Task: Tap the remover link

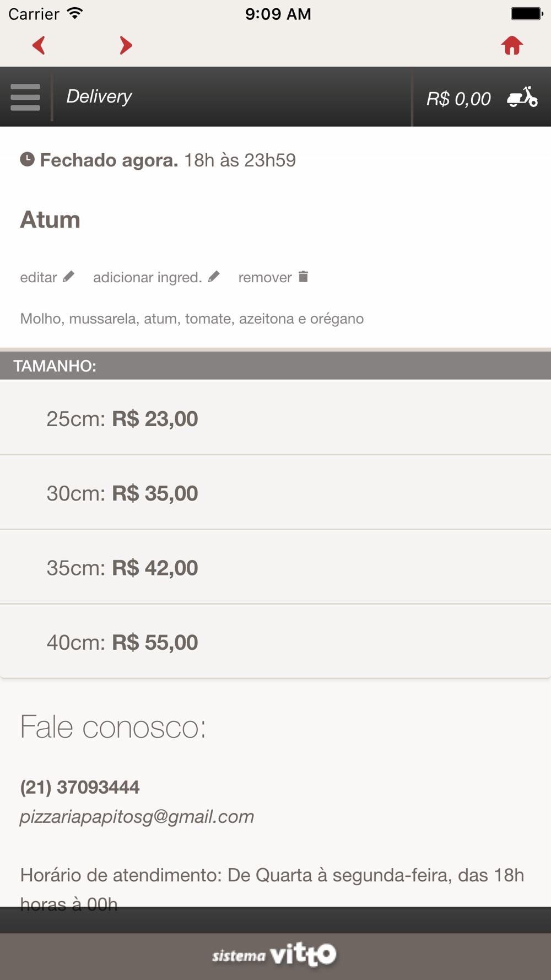Action: [264, 277]
